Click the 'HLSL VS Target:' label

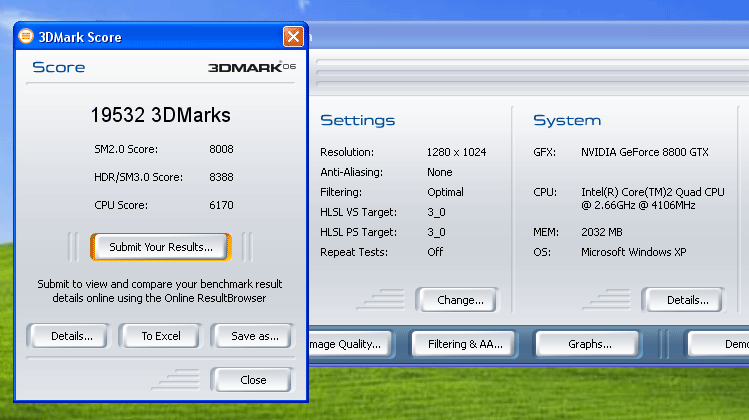click(x=359, y=212)
